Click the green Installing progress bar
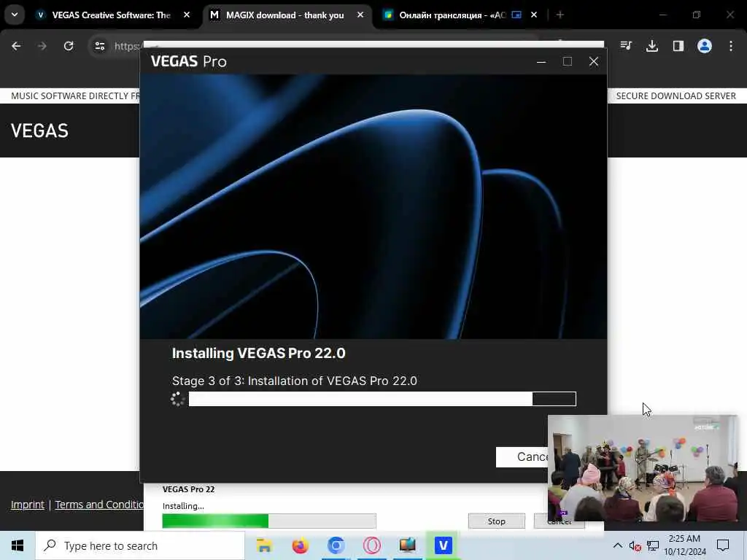The image size is (747, 560). pyautogui.click(x=269, y=521)
